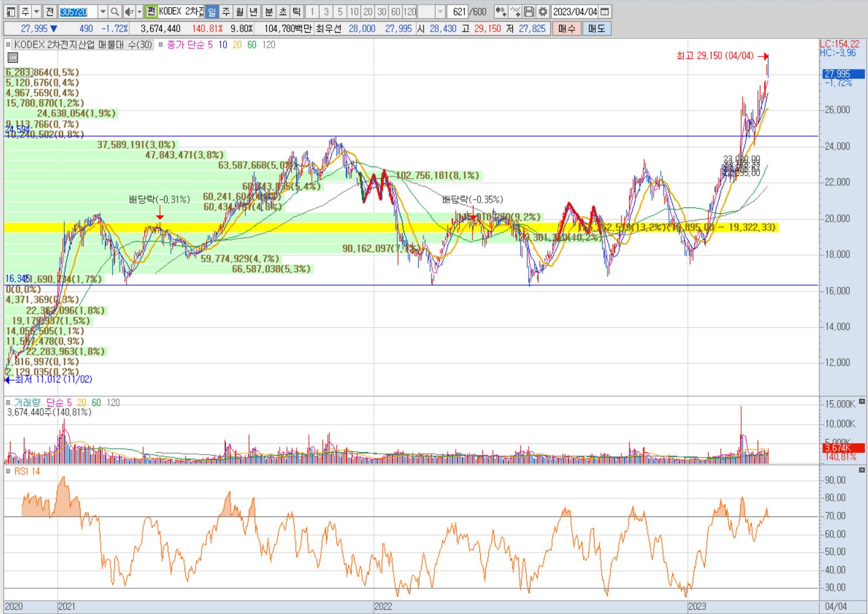Switch to 주 weekly period tab
Viewport: 868px width, 614px height.
(x=226, y=12)
